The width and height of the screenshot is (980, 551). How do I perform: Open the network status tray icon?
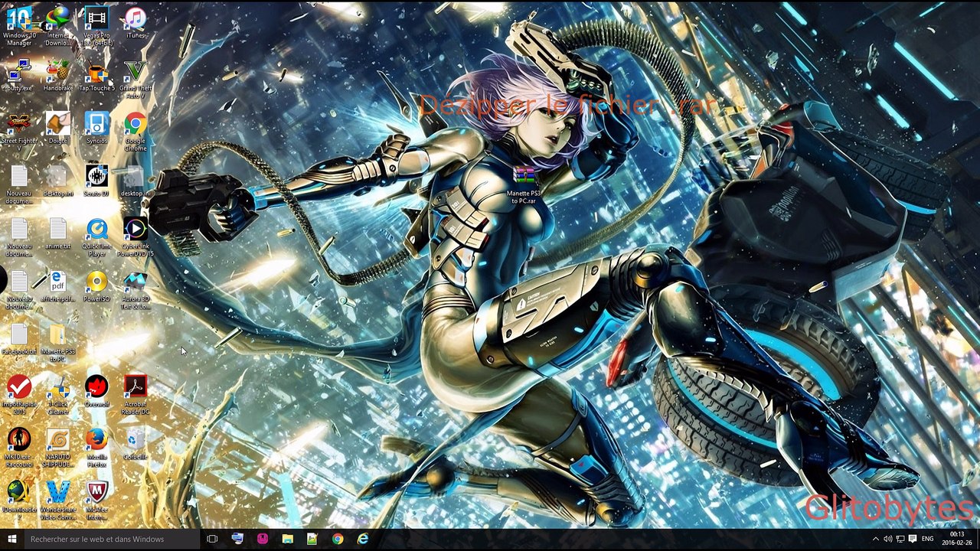point(900,539)
